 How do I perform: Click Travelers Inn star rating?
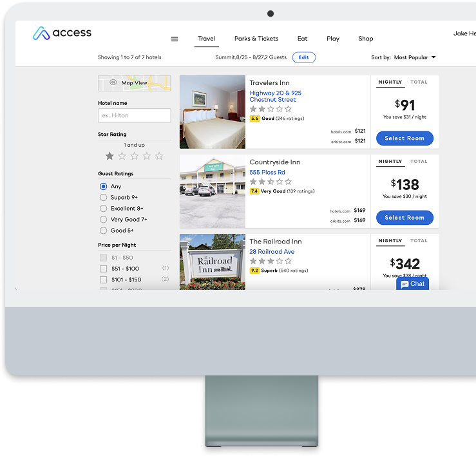(x=271, y=109)
